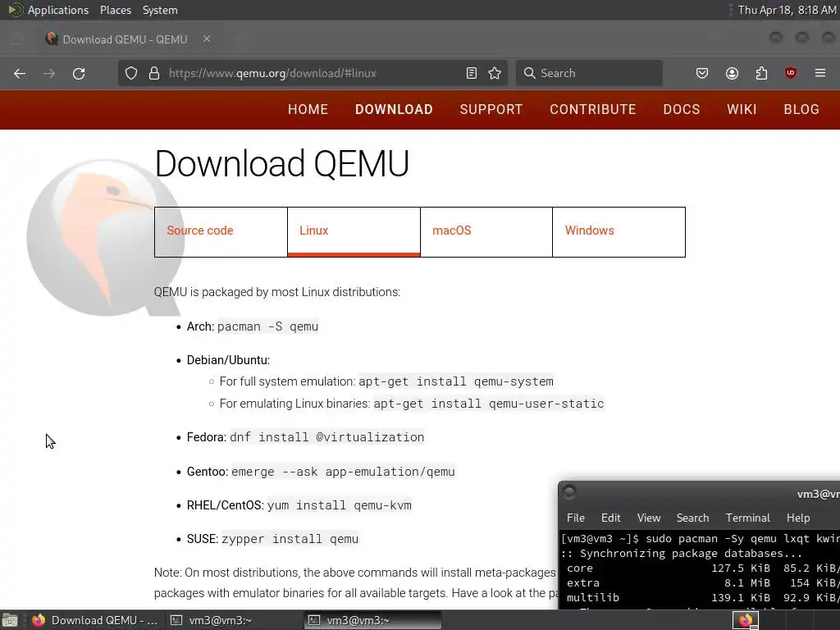Switch to highlighted vm3@vm3:~ taskbar entry

click(x=373, y=620)
